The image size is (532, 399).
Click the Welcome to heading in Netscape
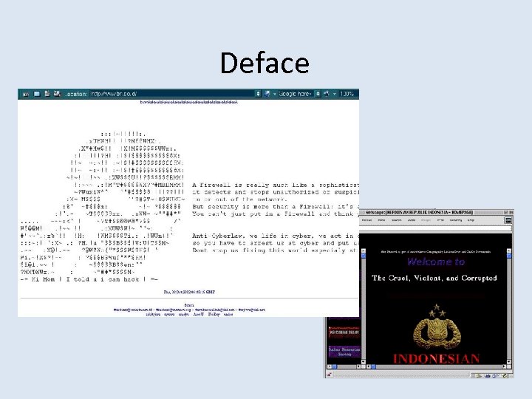click(436, 262)
